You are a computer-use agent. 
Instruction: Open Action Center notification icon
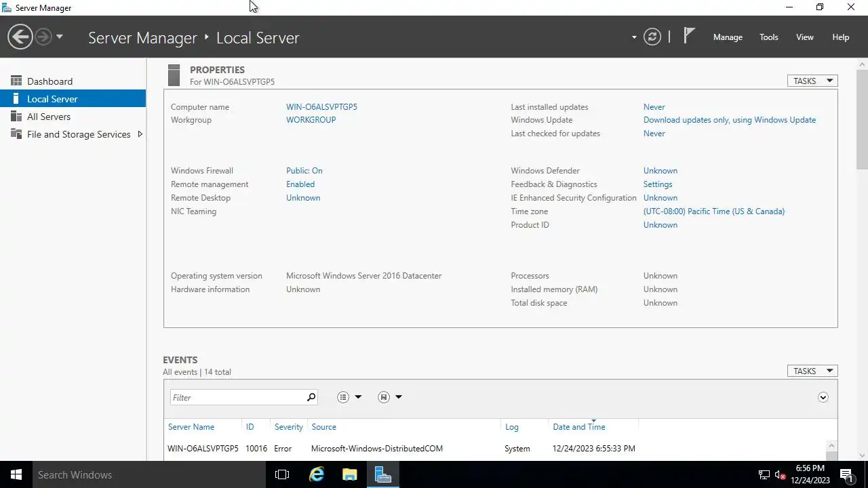[x=846, y=474]
